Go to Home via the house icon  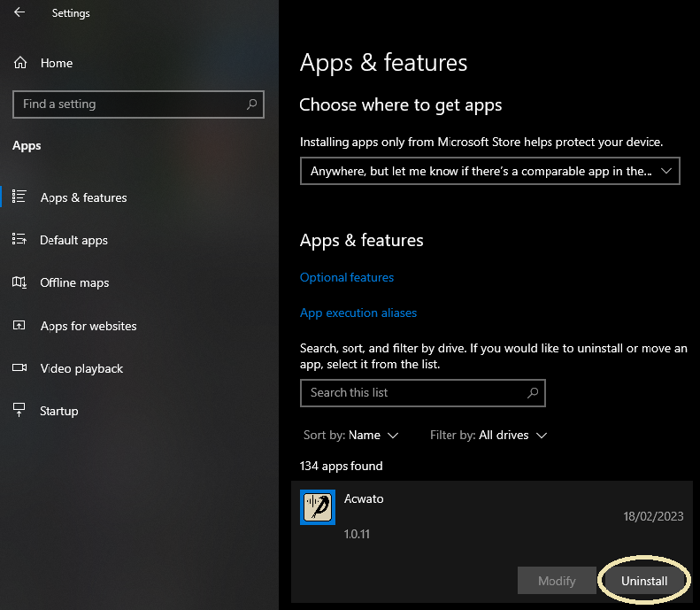pyautogui.click(x=19, y=63)
